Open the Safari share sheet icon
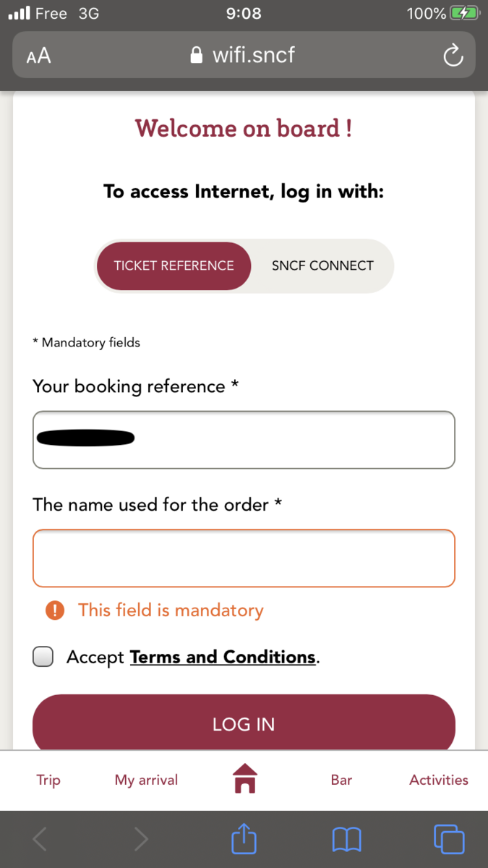 pyautogui.click(x=244, y=839)
